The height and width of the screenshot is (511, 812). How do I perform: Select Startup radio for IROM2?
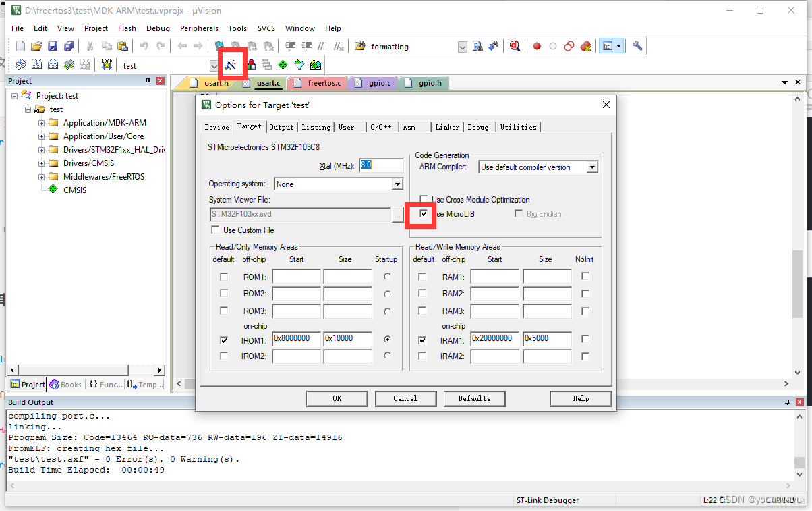coord(387,356)
